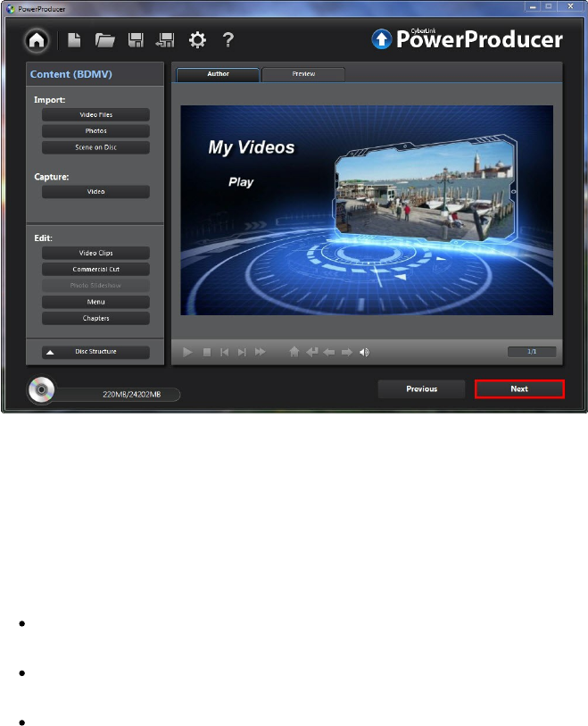Click the disc capacity icon

point(41,389)
